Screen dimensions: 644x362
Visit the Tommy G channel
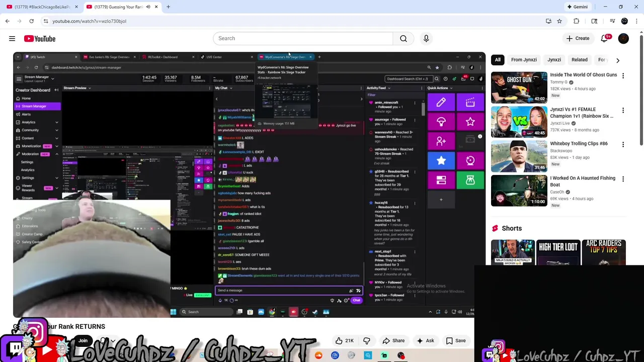click(x=558, y=82)
